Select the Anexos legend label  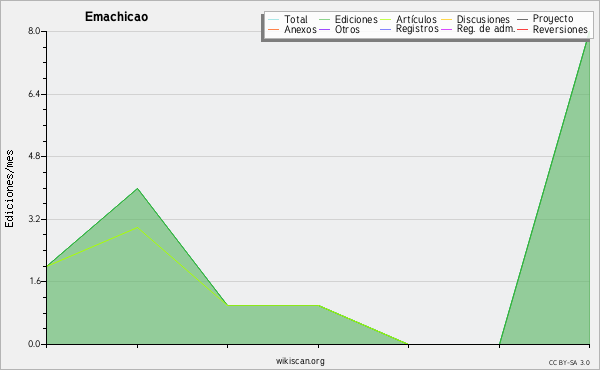300,29
